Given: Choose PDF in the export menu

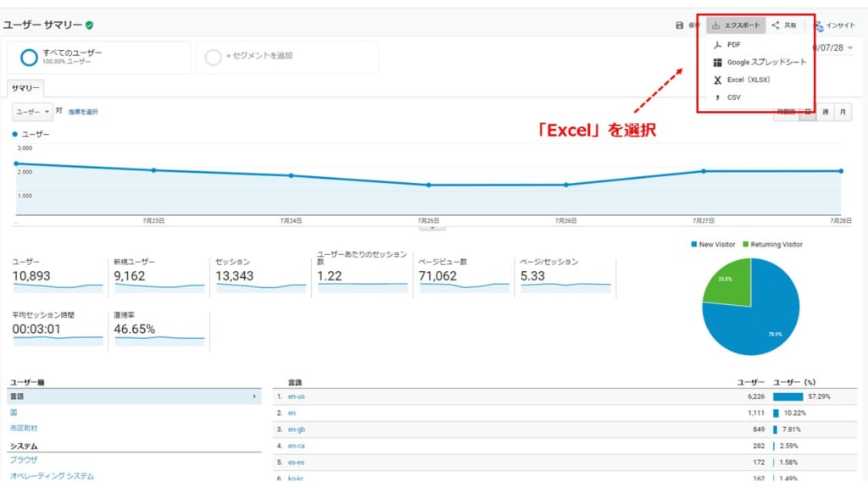Looking at the screenshot, I should [x=733, y=45].
